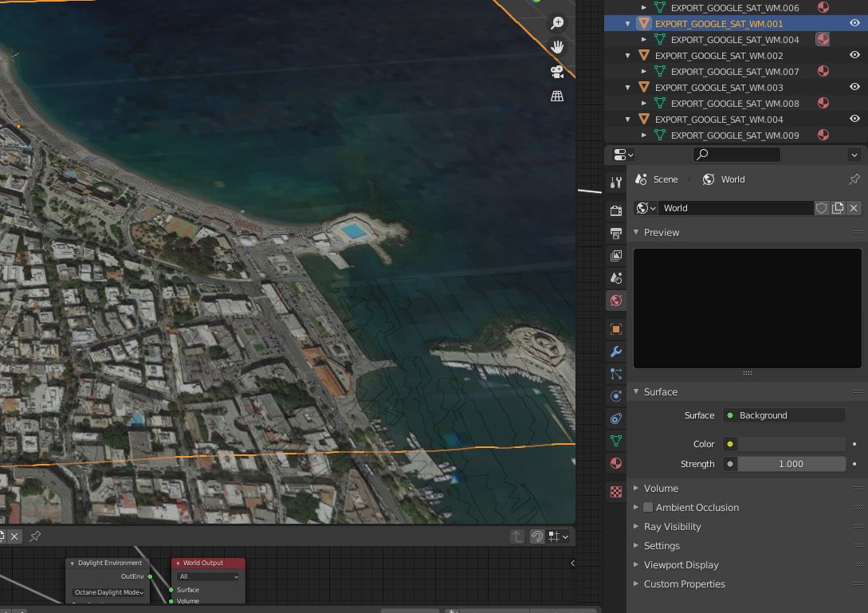The width and height of the screenshot is (868, 613).
Task: Open the Texture Properties checkerboard icon
Action: pyautogui.click(x=615, y=492)
